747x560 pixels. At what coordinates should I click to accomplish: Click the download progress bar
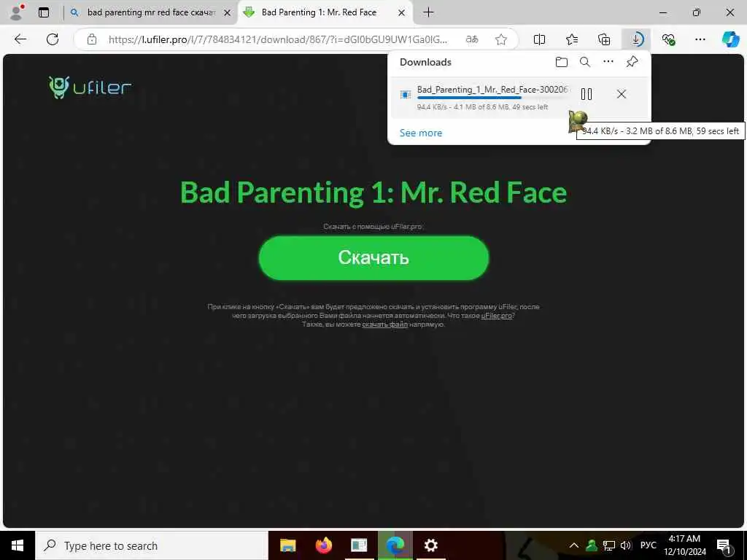tap(492, 98)
